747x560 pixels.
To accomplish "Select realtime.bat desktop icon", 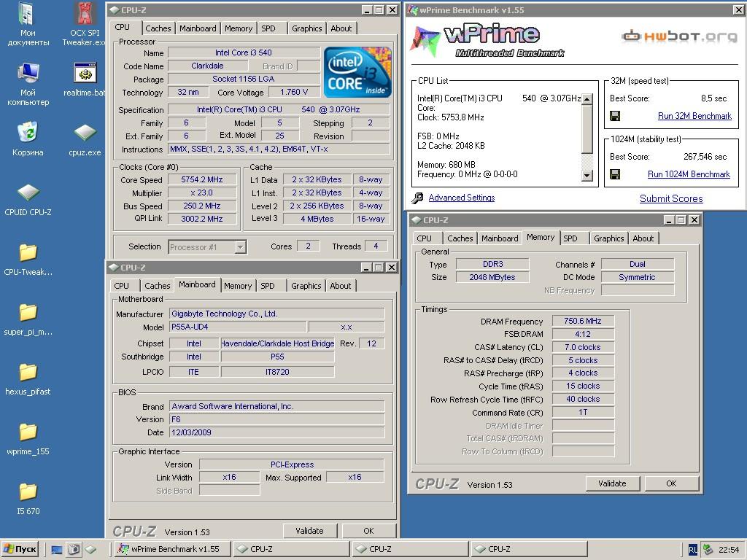I will pyautogui.click(x=85, y=79).
